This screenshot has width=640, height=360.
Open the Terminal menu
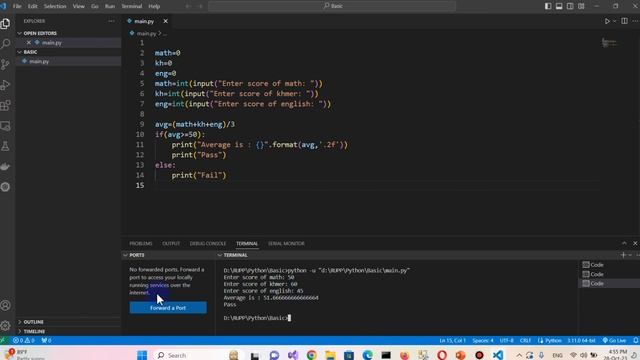pos(131,6)
